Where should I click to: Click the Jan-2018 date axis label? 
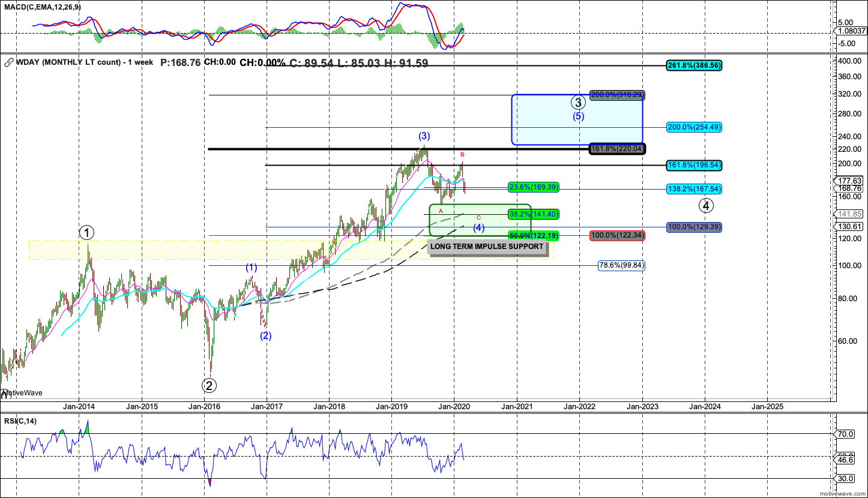click(329, 406)
